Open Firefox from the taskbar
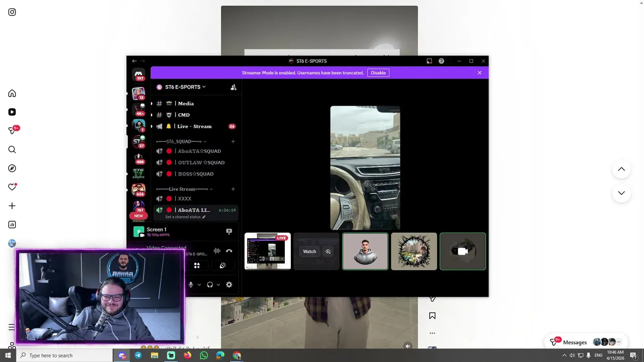This screenshot has height=362, width=644. [x=187, y=355]
